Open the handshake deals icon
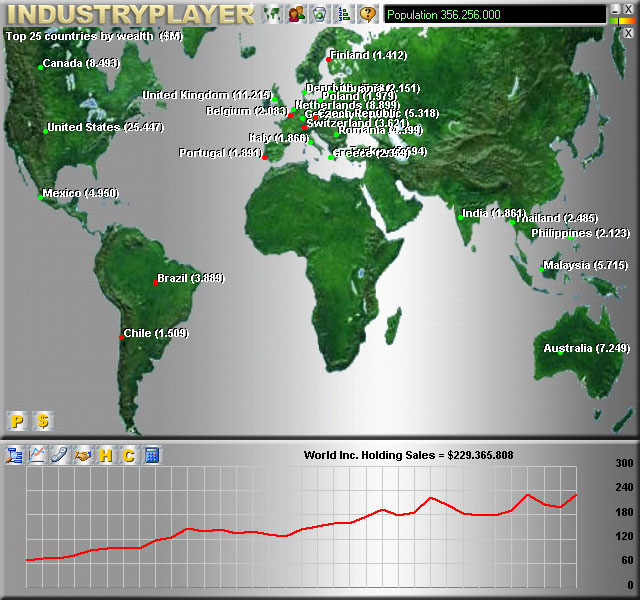The image size is (640, 600). (83, 455)
